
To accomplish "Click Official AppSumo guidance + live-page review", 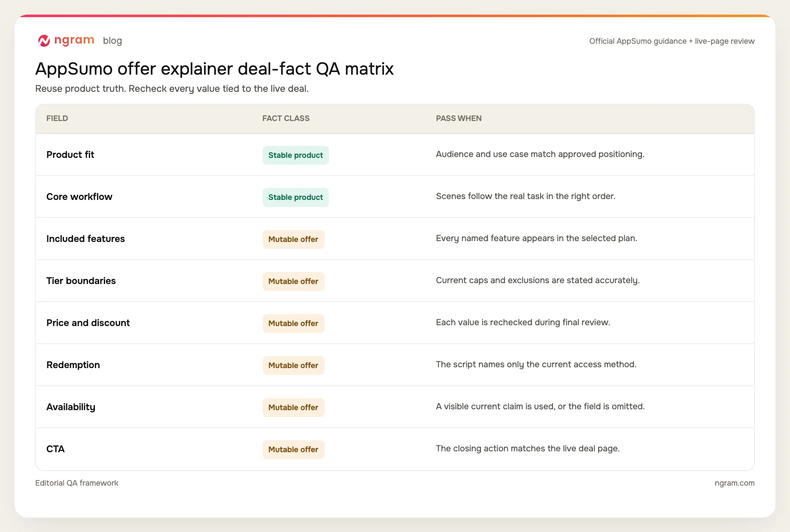I will pos(672,41).
